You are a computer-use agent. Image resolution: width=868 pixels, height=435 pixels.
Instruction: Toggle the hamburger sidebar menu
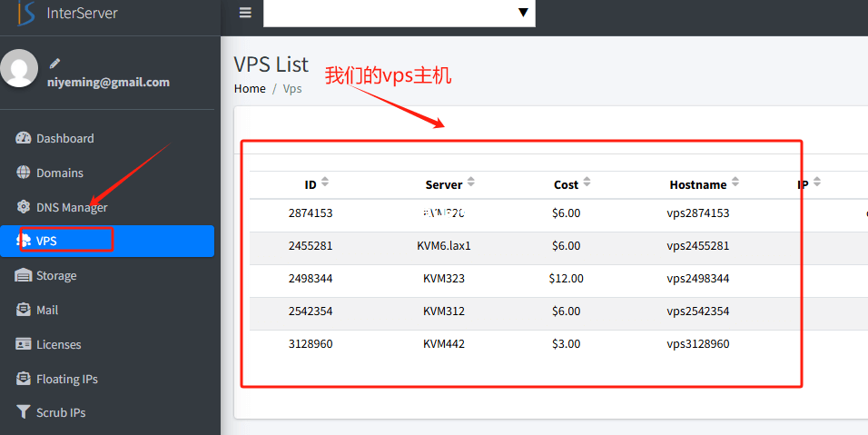[x=245, y=12]
